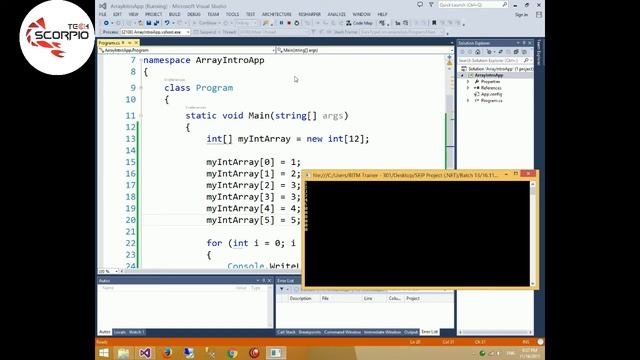Click the Code Map toolbar button
The height and width of the screenshot is (360, 640).
pyautogui.click(x=360, y=23)
